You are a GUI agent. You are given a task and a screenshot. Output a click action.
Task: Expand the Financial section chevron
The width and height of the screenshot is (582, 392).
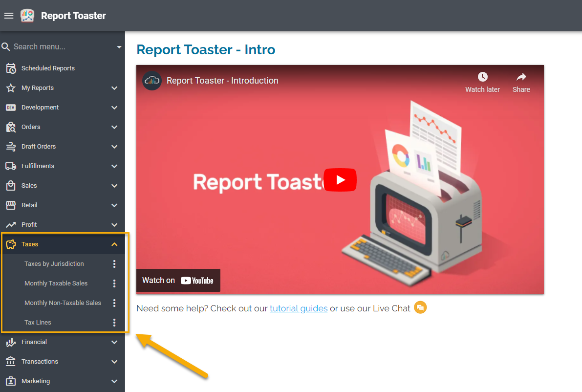click(114, 342)
